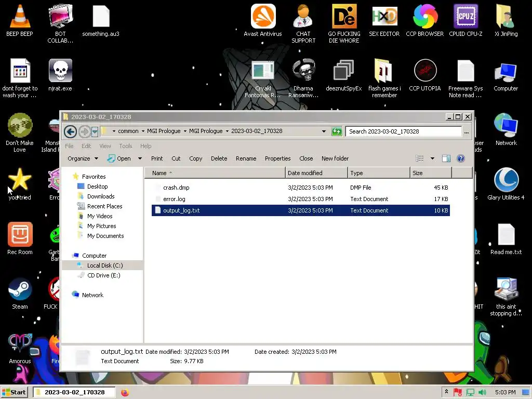Click Delete in the toolbar
The image size is (532, 399).
pyautogui.click(x=219, y=158)
